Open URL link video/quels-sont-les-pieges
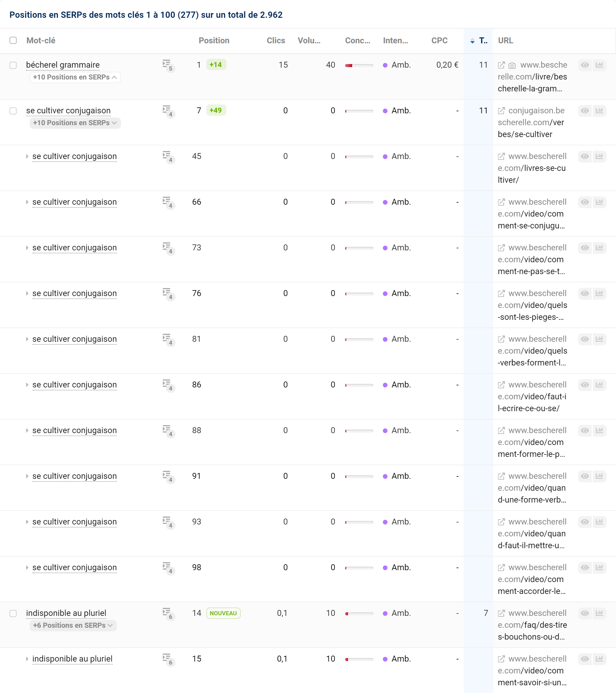Image resolution: width=616 pixels, height=693 pixels. coord(532,305)
